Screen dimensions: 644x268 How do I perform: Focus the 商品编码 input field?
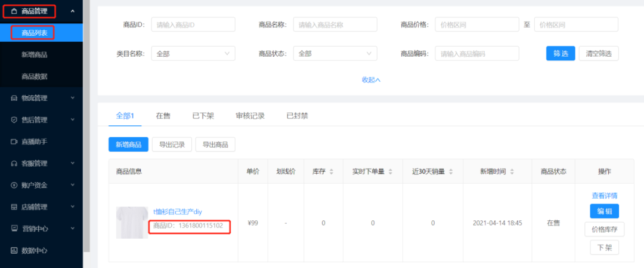[x=477, y=54]
